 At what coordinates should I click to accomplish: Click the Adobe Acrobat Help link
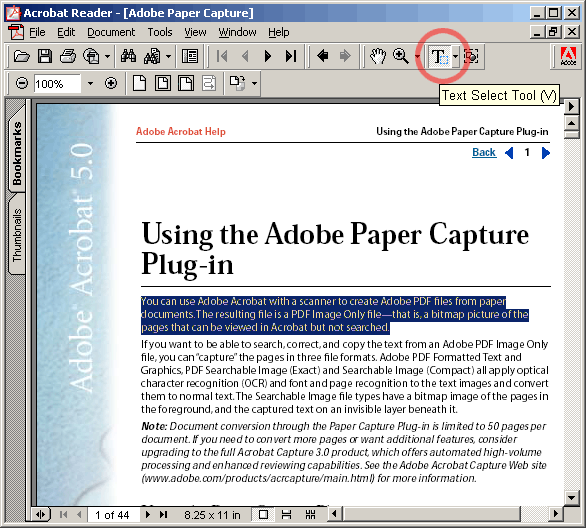[181, 132]
